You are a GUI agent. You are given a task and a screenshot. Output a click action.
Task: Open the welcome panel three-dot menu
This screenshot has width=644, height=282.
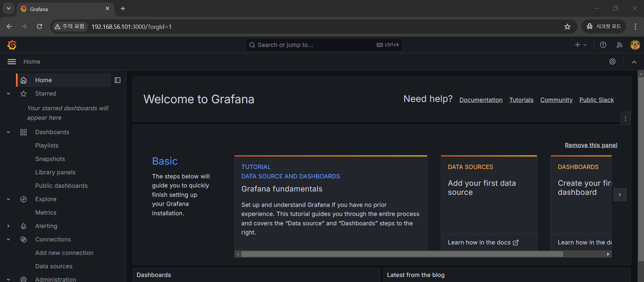click(625, 118)
